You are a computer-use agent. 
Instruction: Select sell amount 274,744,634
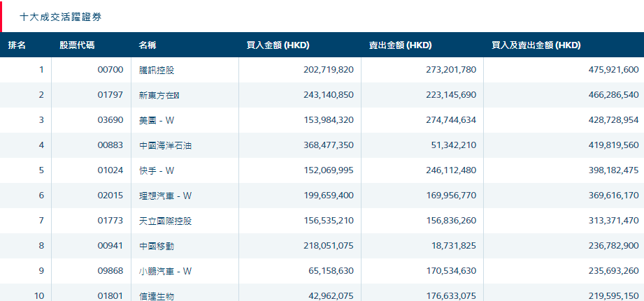click(452, 120)
